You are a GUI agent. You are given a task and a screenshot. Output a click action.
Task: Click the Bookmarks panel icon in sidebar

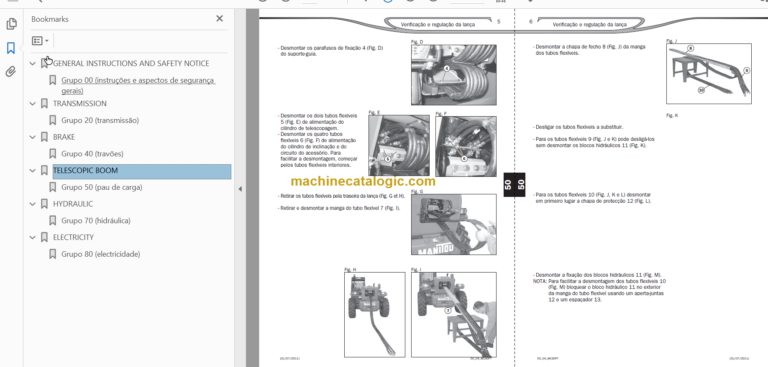click(x=11, y=48)
